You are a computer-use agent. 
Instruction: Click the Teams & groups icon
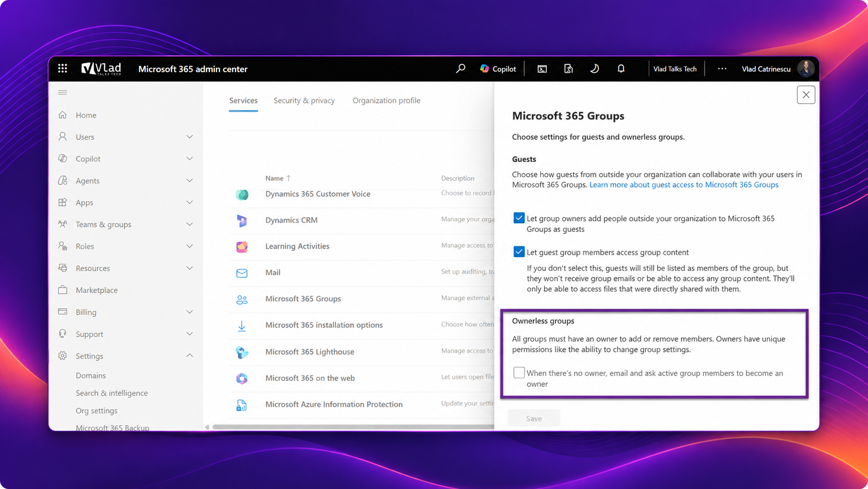click(63, 224)
